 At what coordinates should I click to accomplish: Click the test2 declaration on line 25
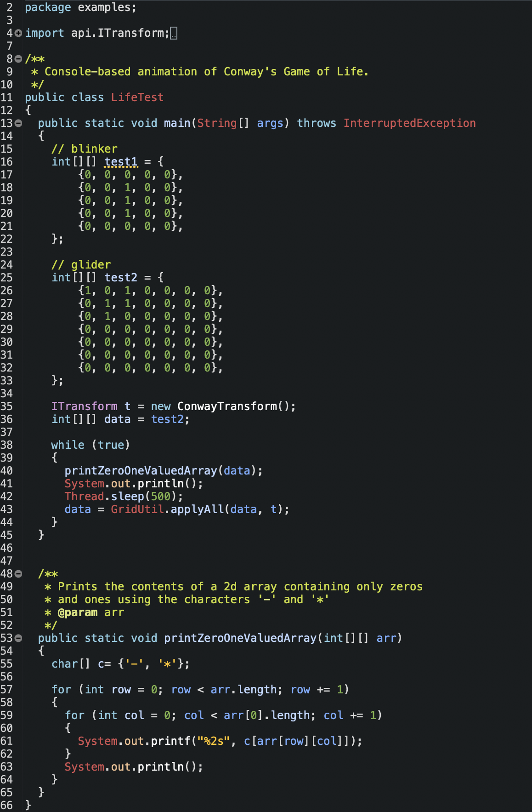click(x=121, y=278)
